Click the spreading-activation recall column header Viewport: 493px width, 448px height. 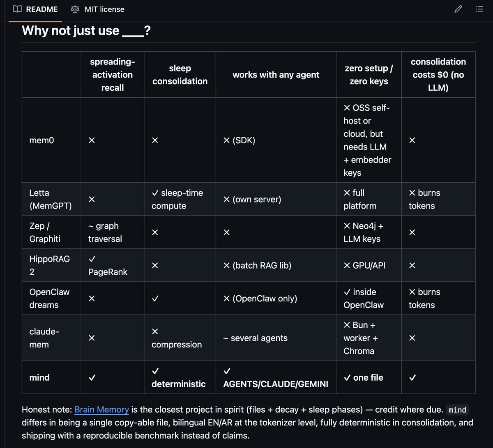113,75
